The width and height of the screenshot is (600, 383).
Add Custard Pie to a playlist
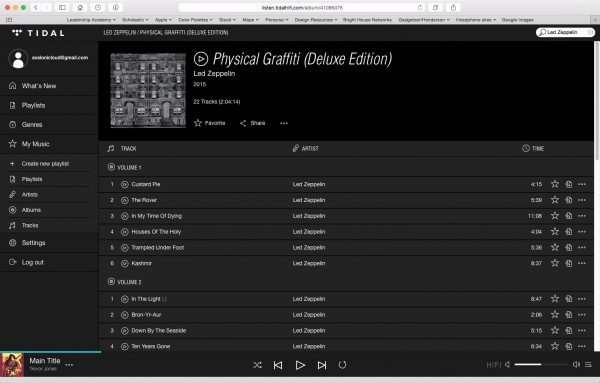click(569, 184)
